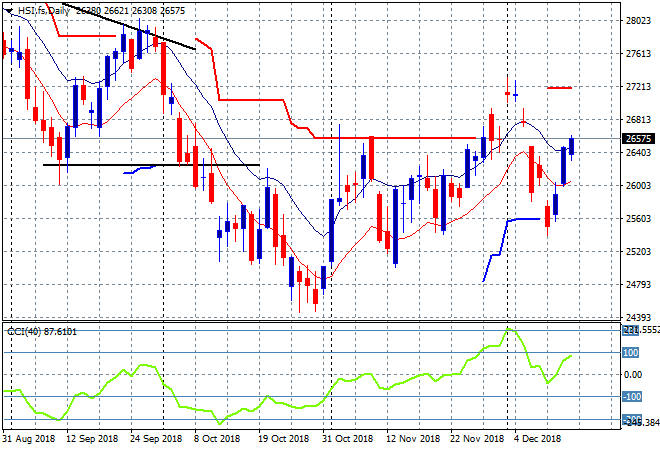Click the 26003 price axis label
660x450 pixels.
pyautogui.click(x=638, y=186)
